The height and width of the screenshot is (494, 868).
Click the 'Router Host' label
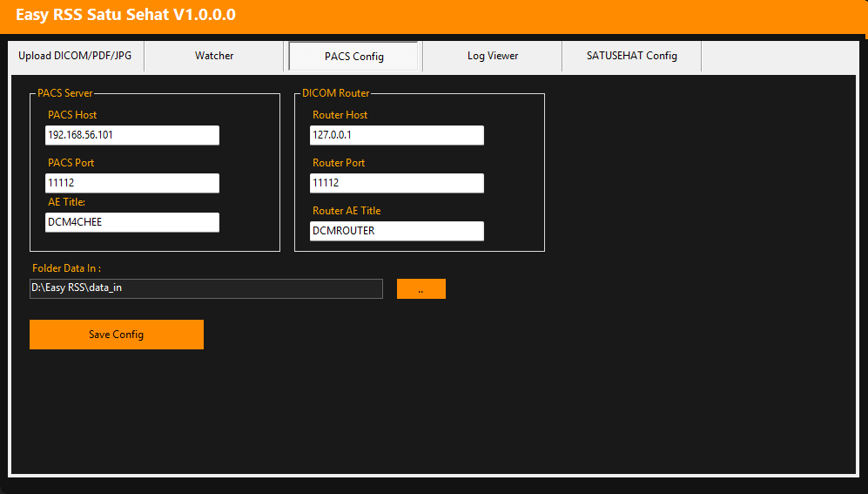click(x=340, y=115)
